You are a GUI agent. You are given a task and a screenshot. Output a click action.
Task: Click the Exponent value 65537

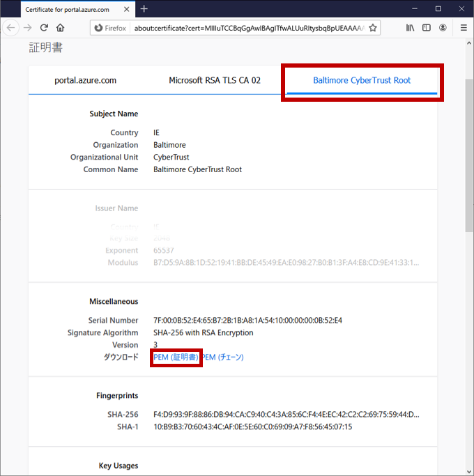[163, 250]
